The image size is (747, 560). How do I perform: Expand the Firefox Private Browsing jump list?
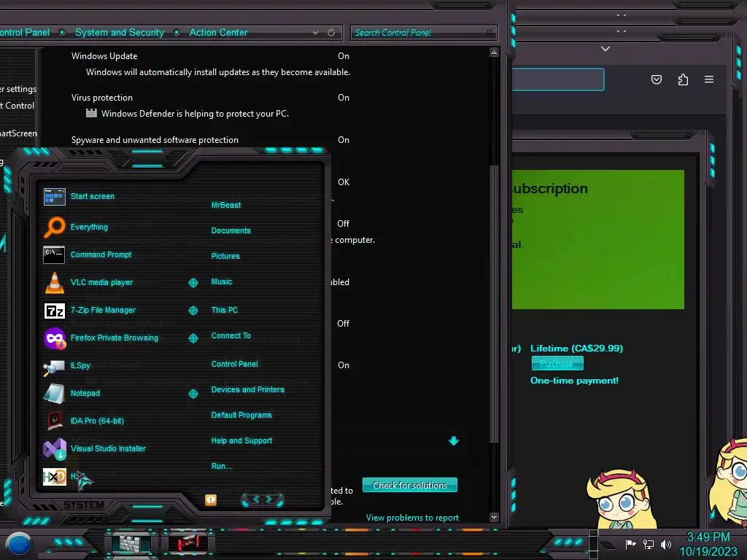coord(193,338)
